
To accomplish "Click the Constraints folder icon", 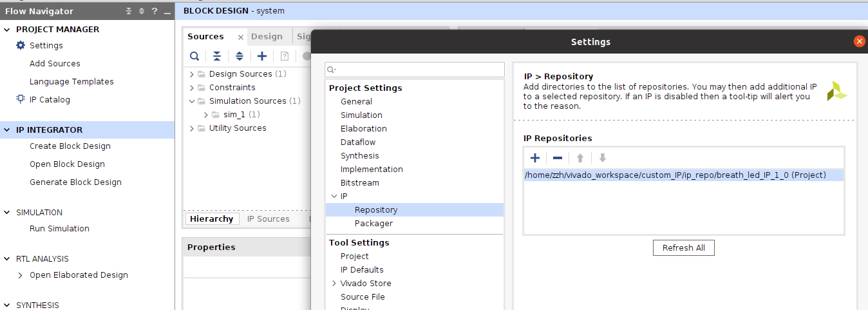I will coord(202,88).
